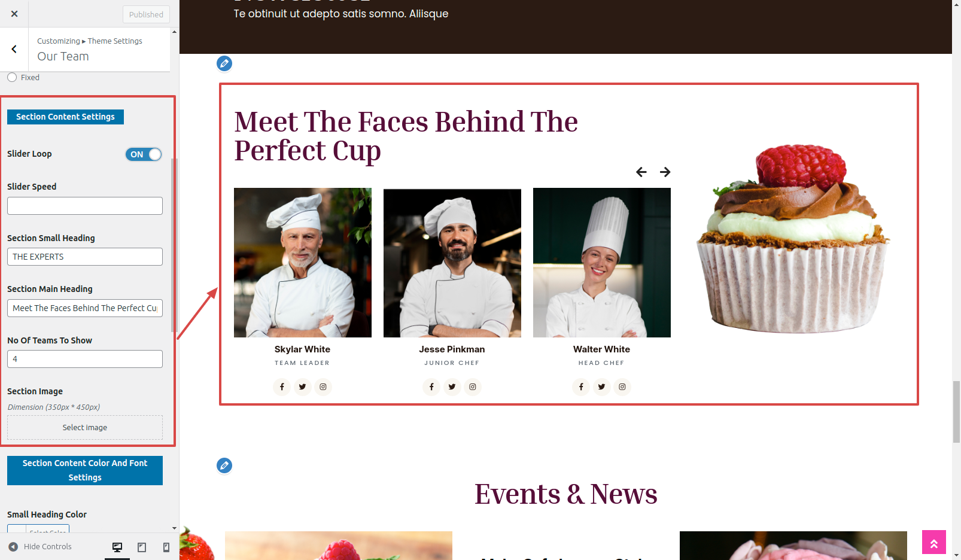Viewport: 961px width, 560px height.
Task: Switch to tablet preview mode
Action: (x=142, y=547)
